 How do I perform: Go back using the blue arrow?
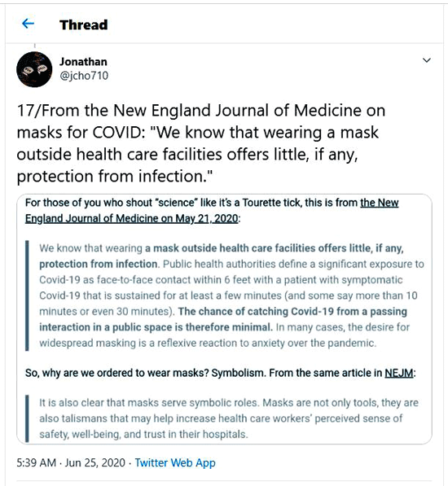point(28,24)
